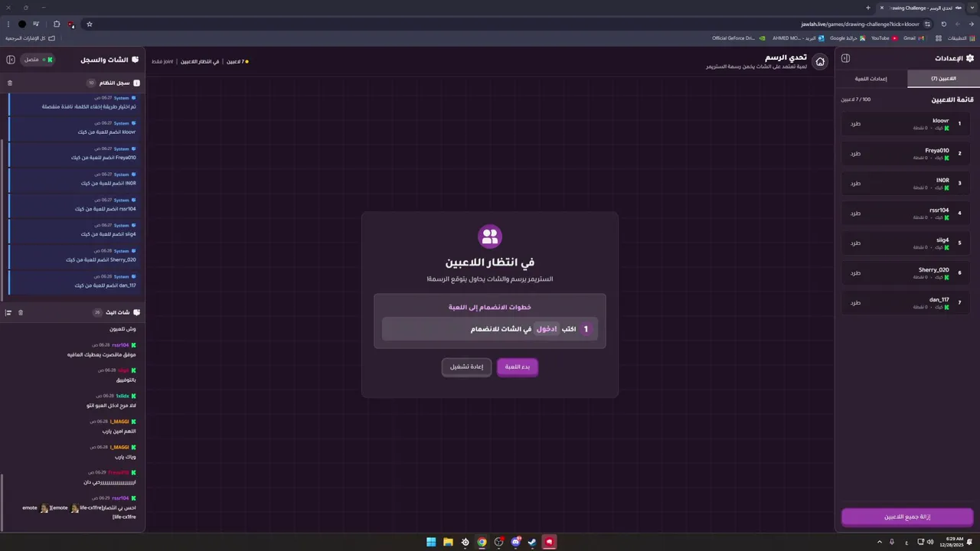Screen dimensions: 980x551
Task: Open the Google Maps bookmark
Action: [x=848, y=37]
